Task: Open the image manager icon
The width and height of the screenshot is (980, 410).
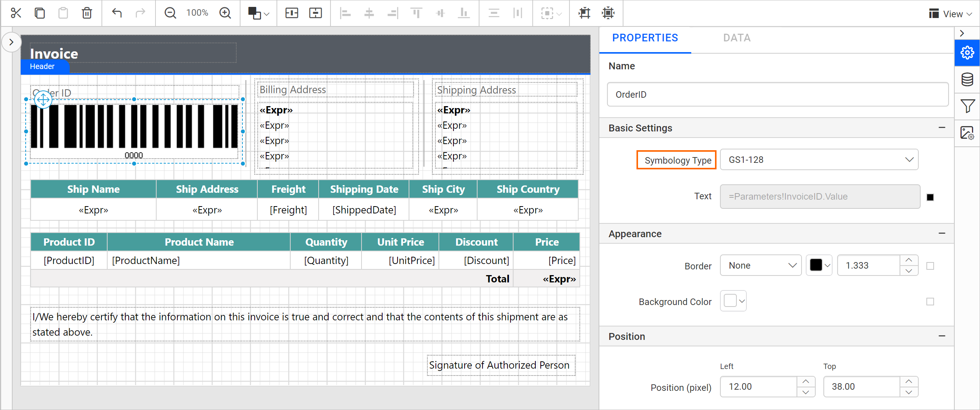Action: [x=967, y=133]
